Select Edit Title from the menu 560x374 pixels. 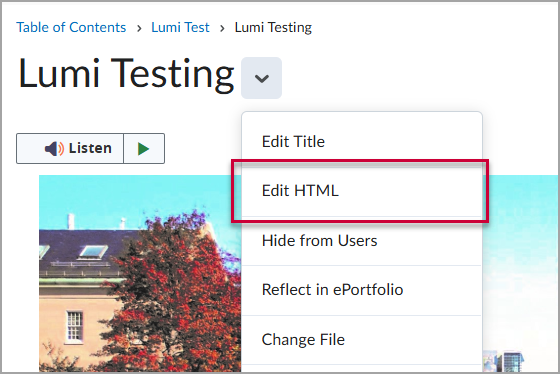[362, 141]
